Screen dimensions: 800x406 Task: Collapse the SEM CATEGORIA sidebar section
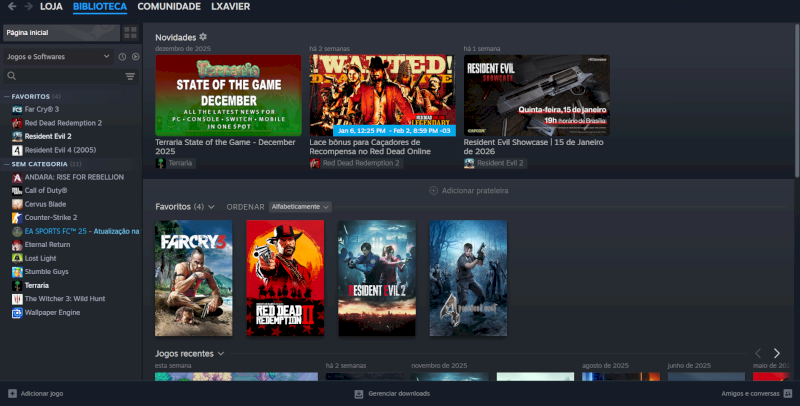coord(5,164)
